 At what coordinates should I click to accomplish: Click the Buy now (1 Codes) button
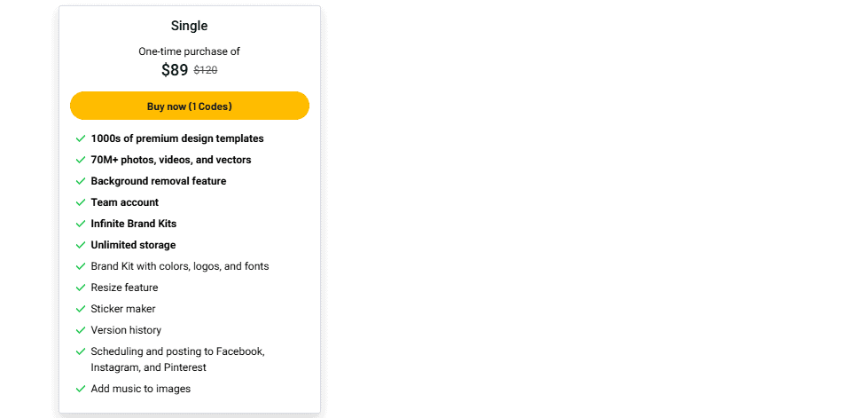(190, 106)
